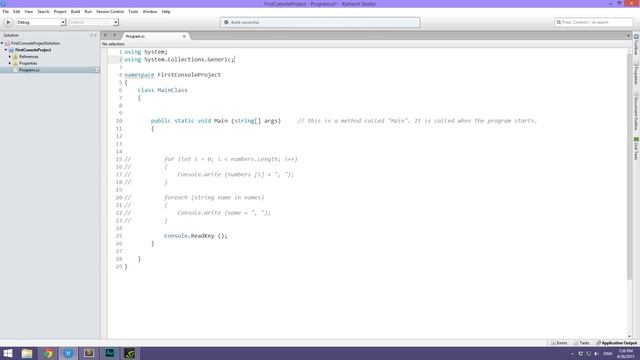Screen dimensions: 640x360
Task: Click the volume icon in the system tray
Action: (596, 353)
